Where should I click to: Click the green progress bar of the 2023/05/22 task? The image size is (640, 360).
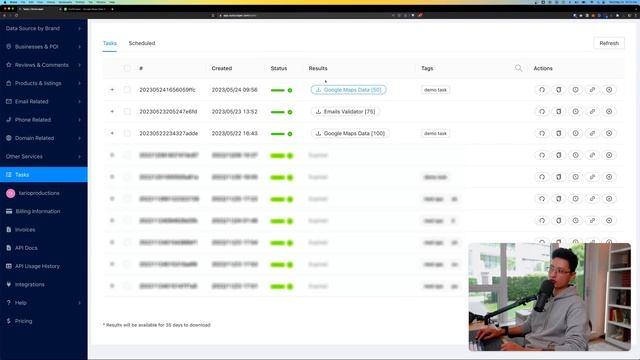pyautogui.click(x=278, y=134)
